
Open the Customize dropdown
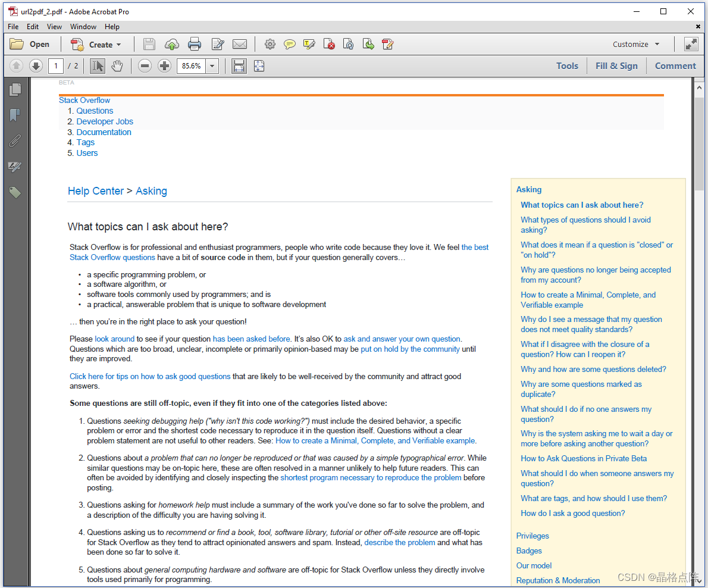(x=636, y=44)
